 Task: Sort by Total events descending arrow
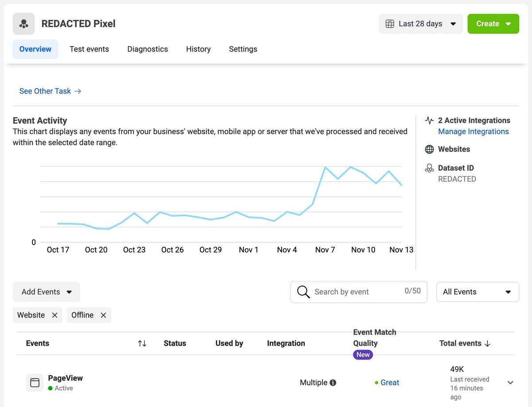click(x=488, y=343)
